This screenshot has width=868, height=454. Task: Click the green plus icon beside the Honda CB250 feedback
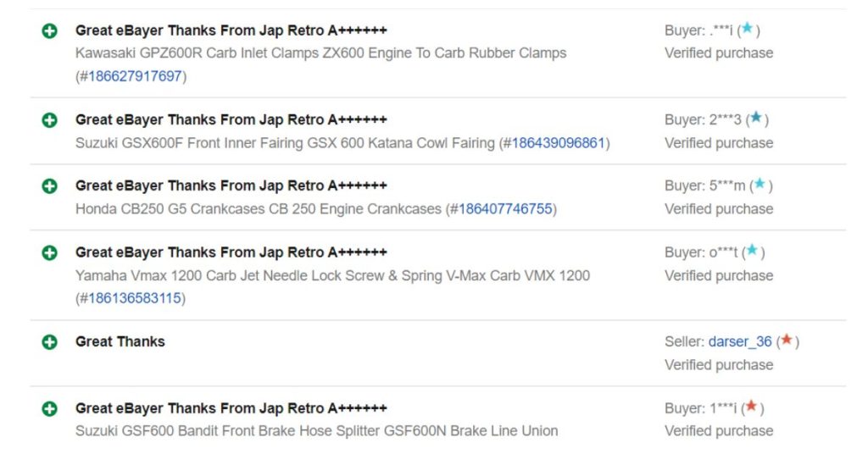coord(50,186)
